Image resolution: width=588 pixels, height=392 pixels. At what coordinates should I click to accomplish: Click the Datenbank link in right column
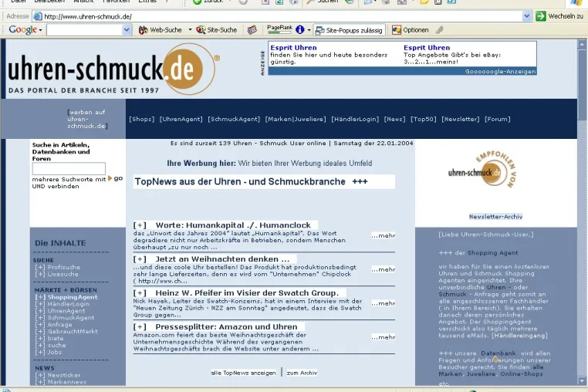pos(498,353)
